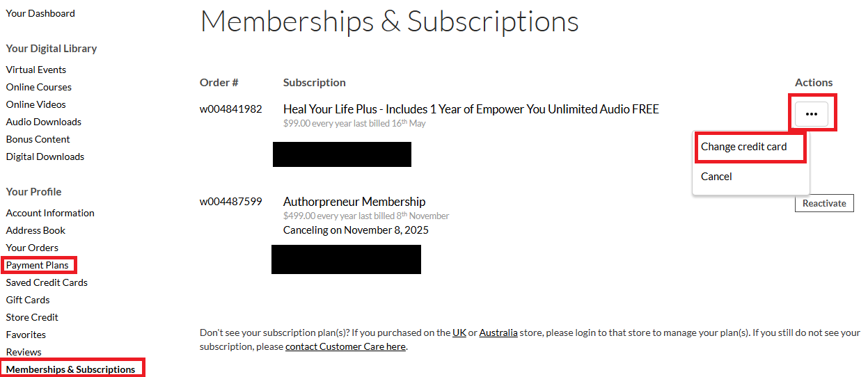Open Payment Plans in sidebar

point(38,265)
